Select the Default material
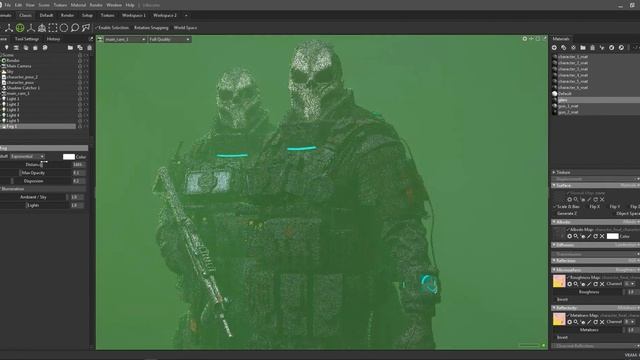The width and height of the screenshot is (640, 360). click(565, 93)
